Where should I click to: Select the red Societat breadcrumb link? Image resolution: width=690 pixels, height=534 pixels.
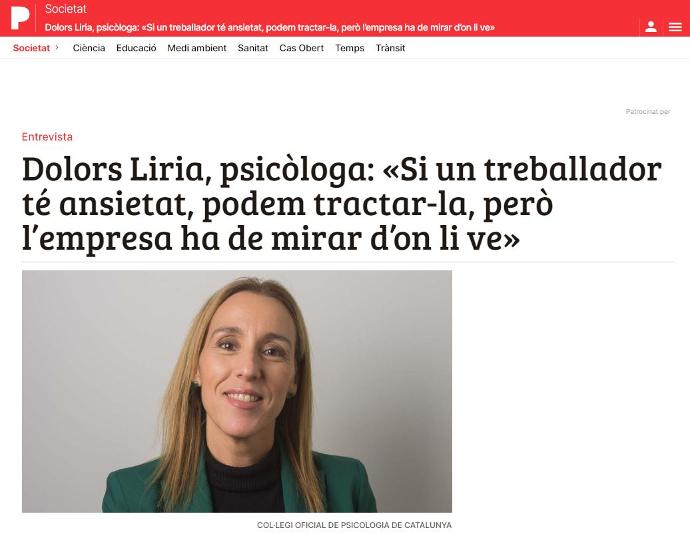pos(31,48)
